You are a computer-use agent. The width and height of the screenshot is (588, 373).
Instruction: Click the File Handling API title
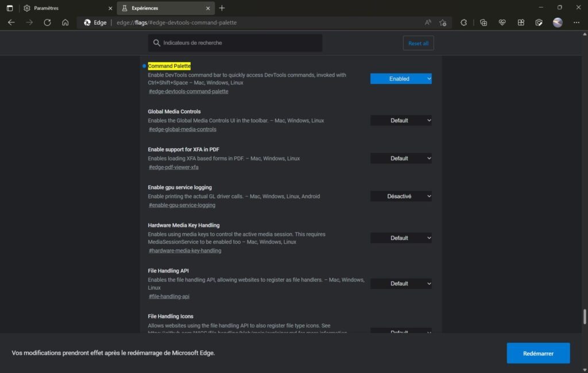click(x=168, y=271)
